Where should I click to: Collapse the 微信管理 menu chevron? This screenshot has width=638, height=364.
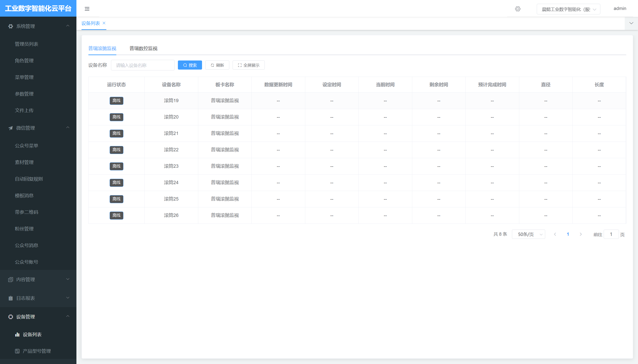tap(68, 128)
